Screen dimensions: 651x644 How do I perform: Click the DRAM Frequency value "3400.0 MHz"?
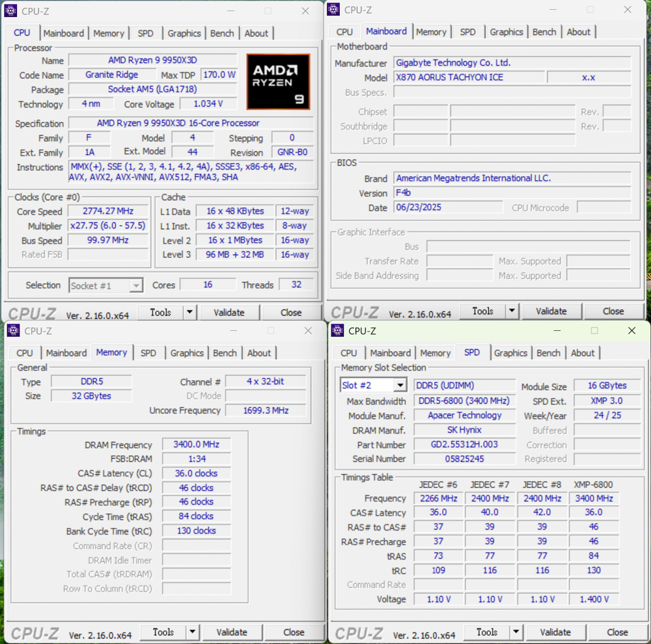click(197, 444)
